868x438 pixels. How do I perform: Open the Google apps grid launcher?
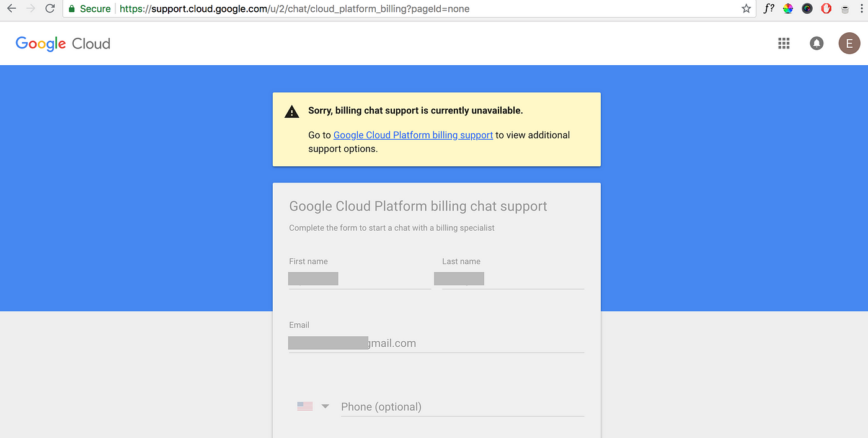click(x=784, y=43)
